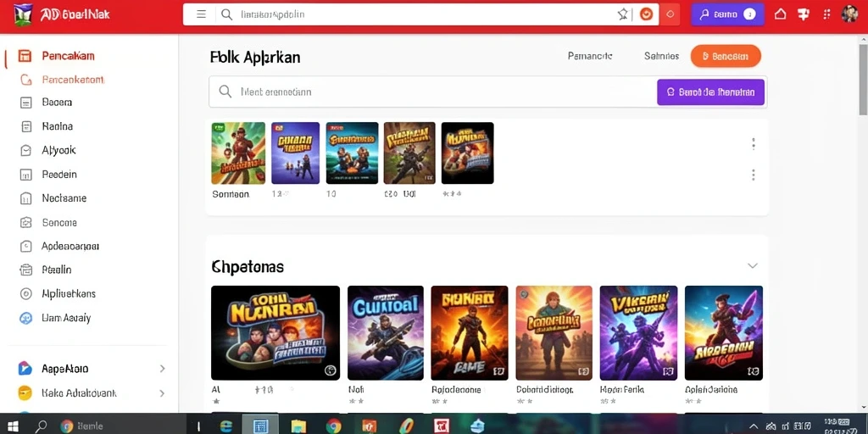Screen dimensions: 868x434
Task: Open the fifth top-row thumbnail with the black background
Action: click(467, 153)
